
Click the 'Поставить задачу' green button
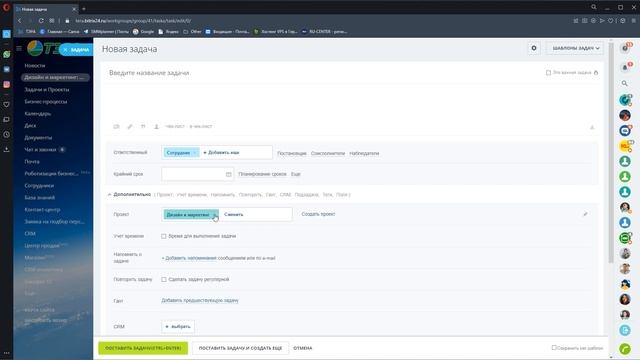143,348
